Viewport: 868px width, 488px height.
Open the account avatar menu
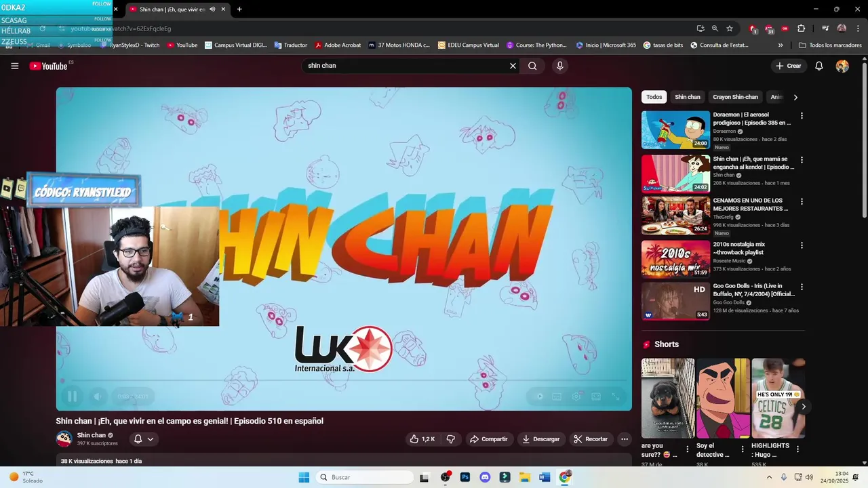coord(842,66)
